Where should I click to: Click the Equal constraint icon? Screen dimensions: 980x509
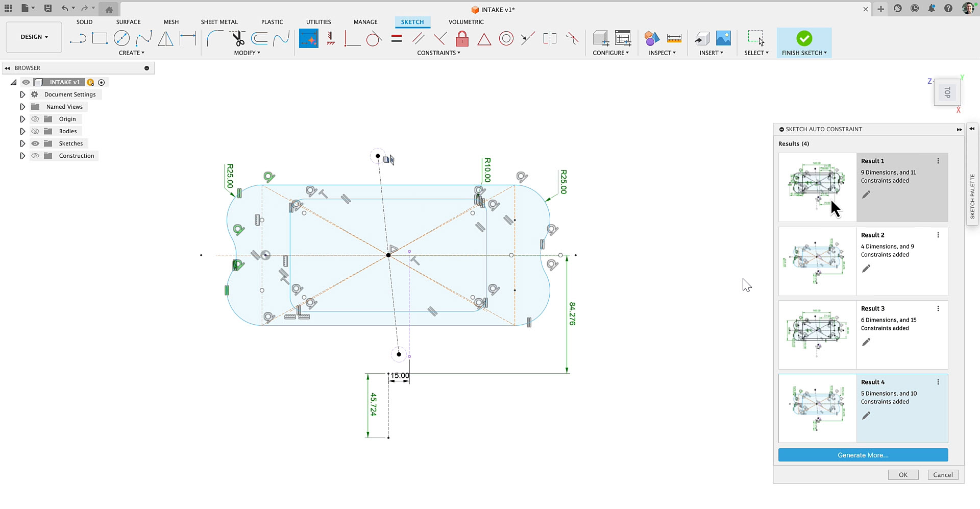(x=397, y=38)
